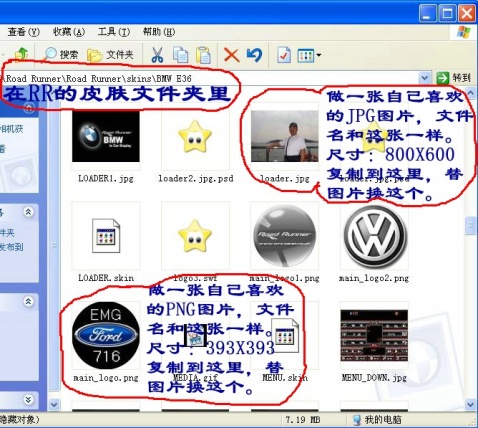Screen dimensions: 478x428
Task: Click the main_logo.png file name
Action: click(106, 378)
